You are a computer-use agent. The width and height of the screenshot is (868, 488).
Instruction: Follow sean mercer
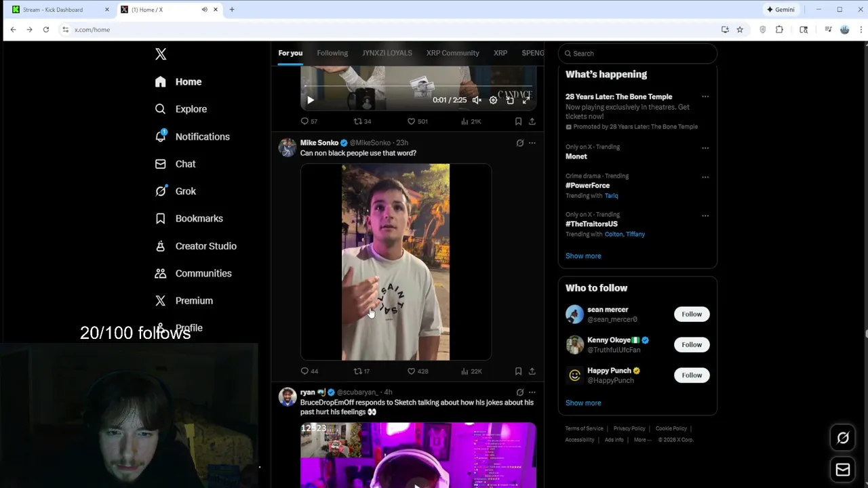692,314
